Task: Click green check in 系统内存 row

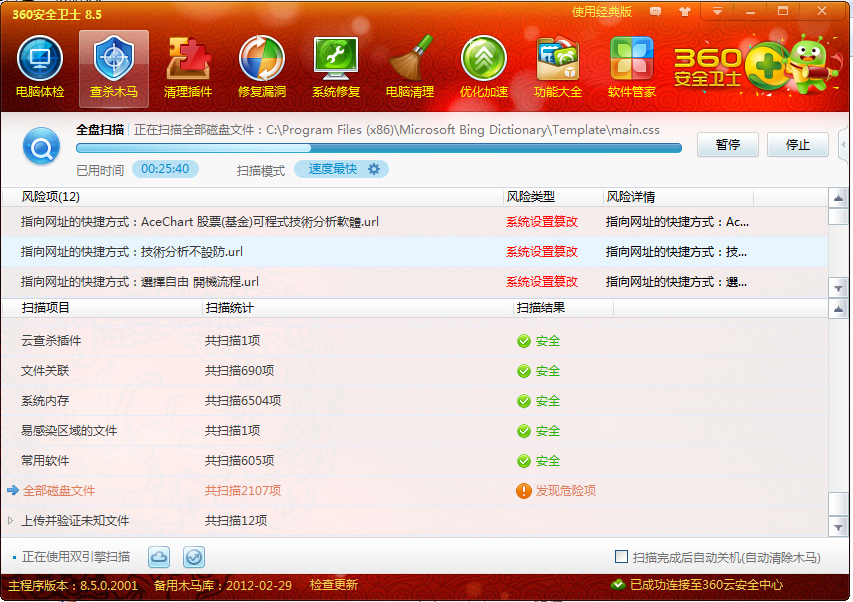Action: [x=523, y=401]
